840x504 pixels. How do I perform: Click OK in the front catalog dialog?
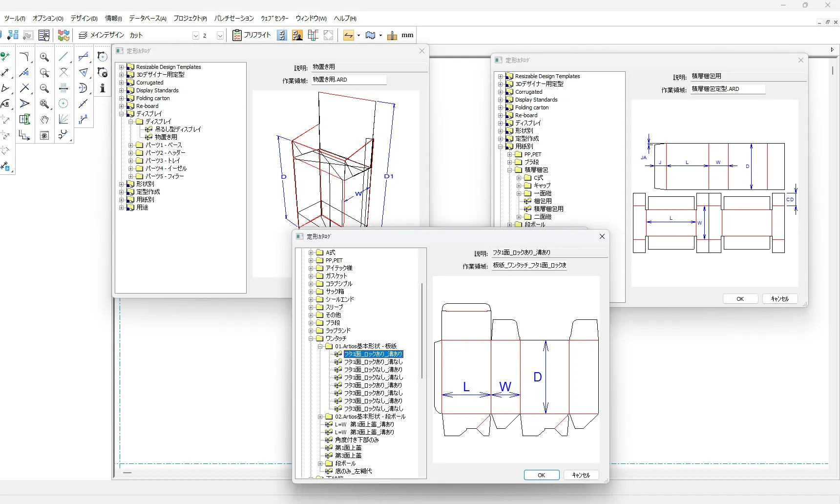(x=541, y=475)
